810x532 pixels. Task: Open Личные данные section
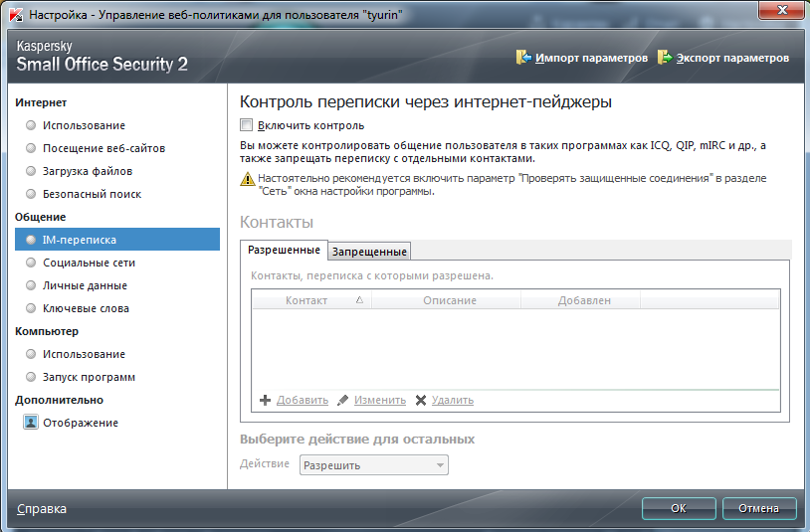click(85, 285)
